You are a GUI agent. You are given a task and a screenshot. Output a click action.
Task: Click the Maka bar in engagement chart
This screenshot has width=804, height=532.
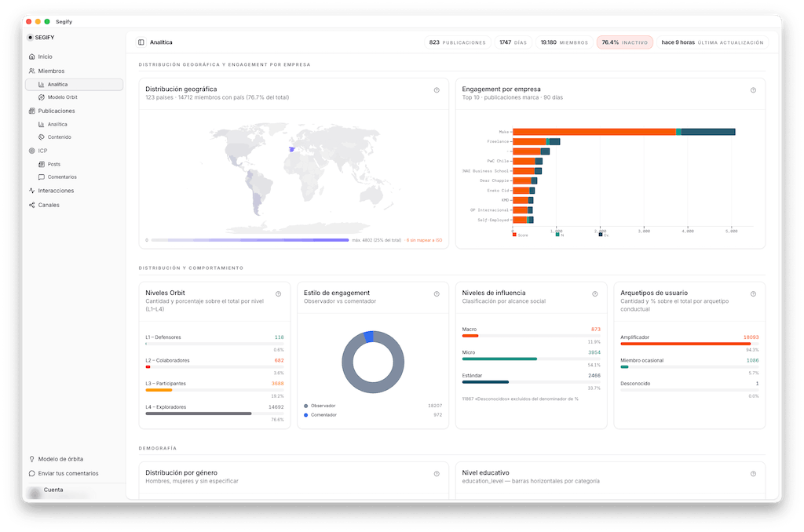pyautogui.click(x=624, y=133)
